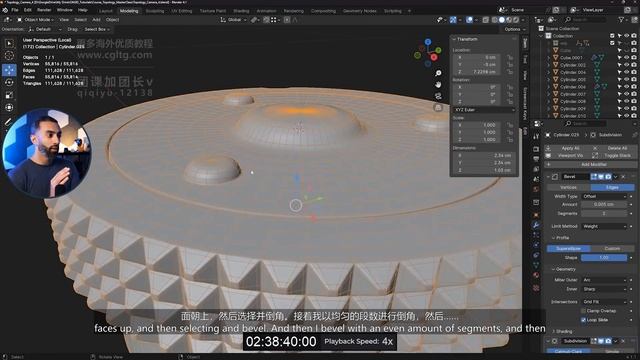Select solid viewport shading mode
640x360 pixels.
502,20
